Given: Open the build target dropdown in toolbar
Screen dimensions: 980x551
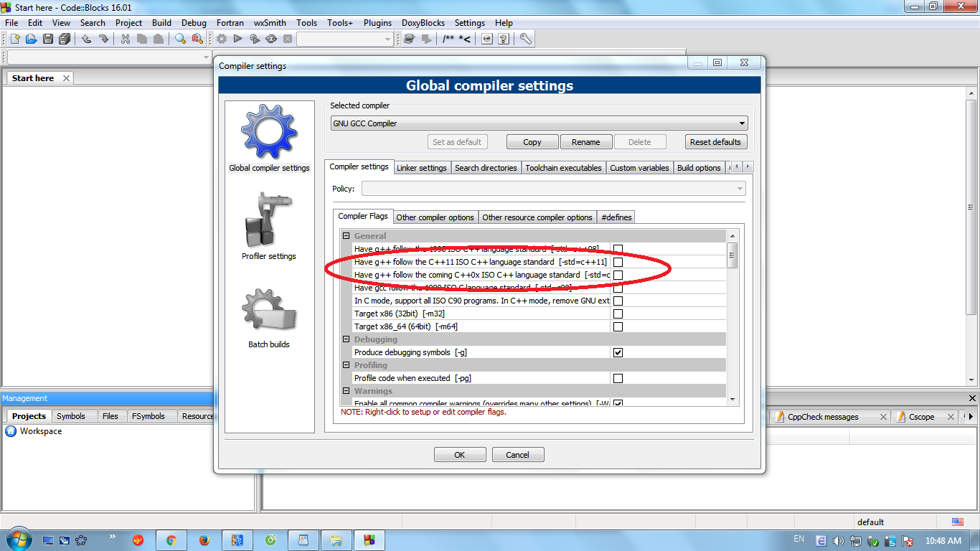Looking at the screenshot, I should point(345,39).
